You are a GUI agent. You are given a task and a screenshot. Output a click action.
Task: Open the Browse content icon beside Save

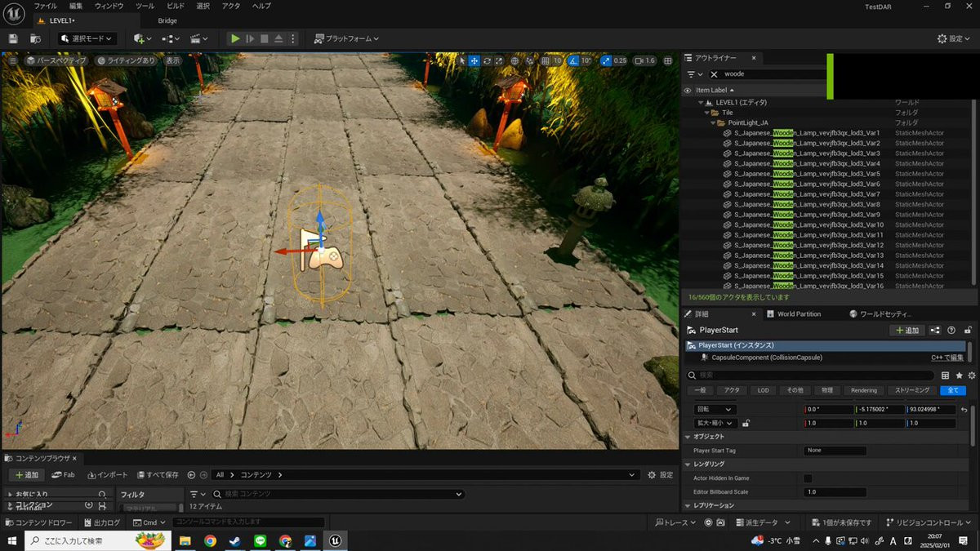point(35,38)
